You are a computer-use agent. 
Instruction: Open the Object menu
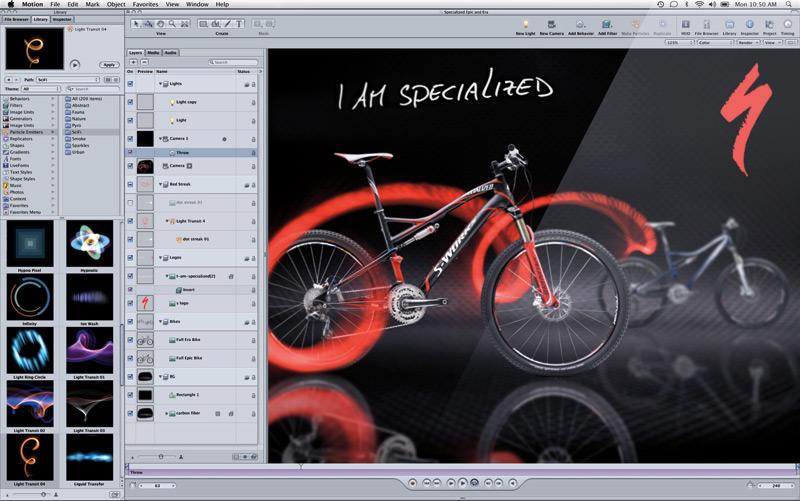pyautogui.click(x=116, y=4)
